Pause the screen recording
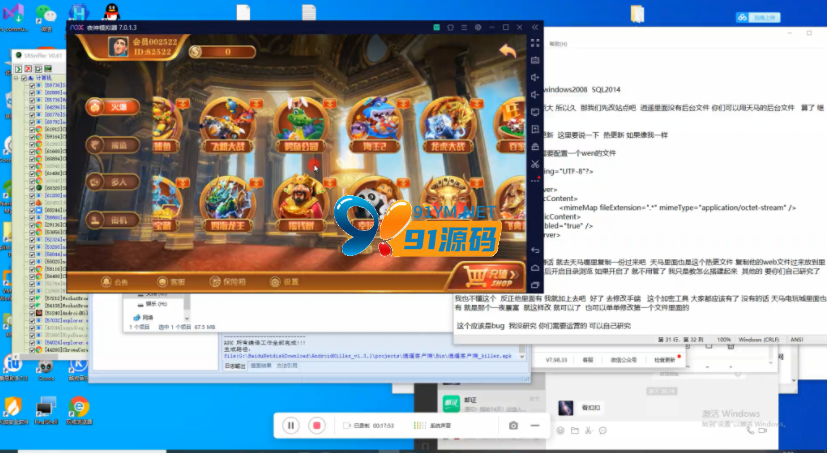The height and width of the screenshot is (453, 836). coord(291,425)
